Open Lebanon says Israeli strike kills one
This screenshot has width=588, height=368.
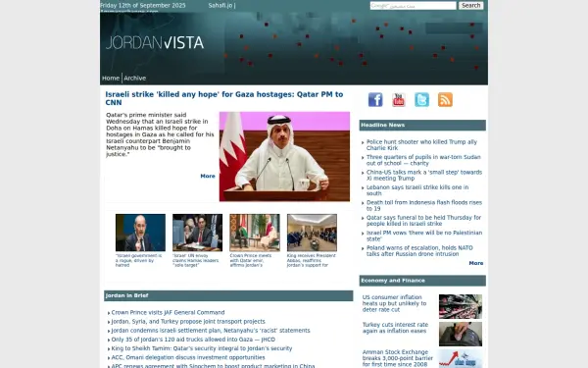(x=417, y=190)
